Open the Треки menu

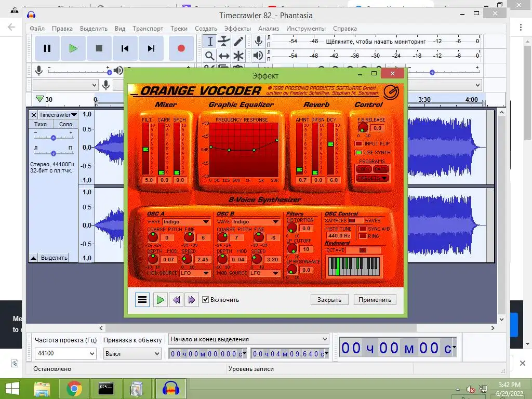tap(179, 29)
